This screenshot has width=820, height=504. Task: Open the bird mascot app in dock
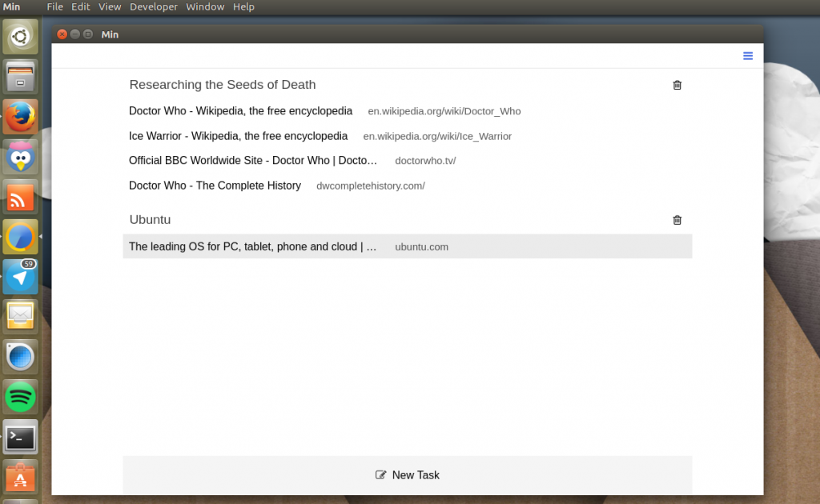pyautogui.click(x=20, y=157)
